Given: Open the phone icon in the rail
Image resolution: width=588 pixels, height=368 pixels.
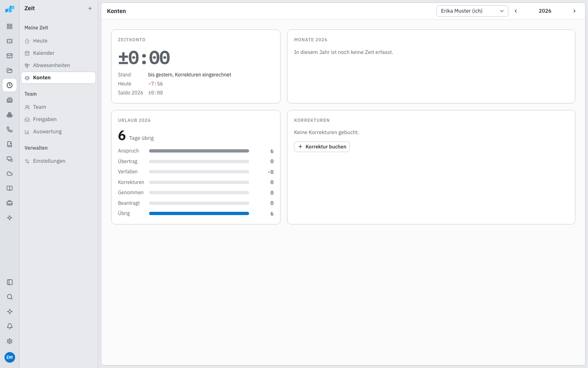Looking at the screenshot, I should point(10,130).
